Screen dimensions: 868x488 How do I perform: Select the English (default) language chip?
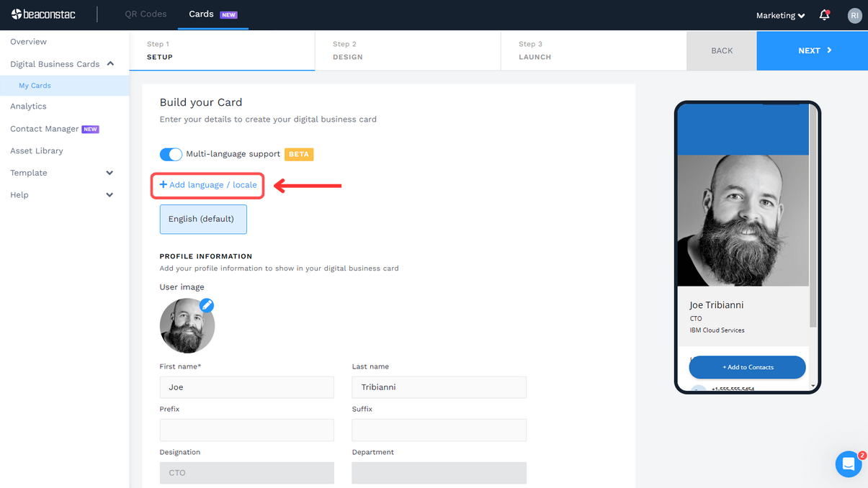203,219
